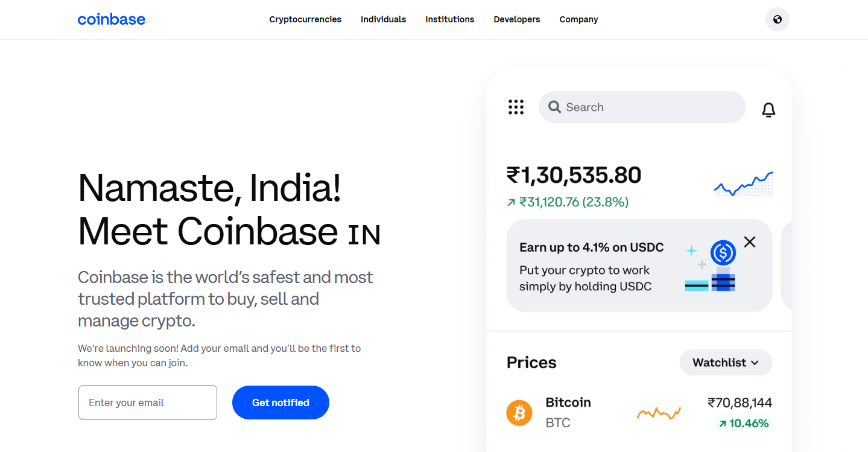Open notifications via the bell icon

tap(768, 110)
